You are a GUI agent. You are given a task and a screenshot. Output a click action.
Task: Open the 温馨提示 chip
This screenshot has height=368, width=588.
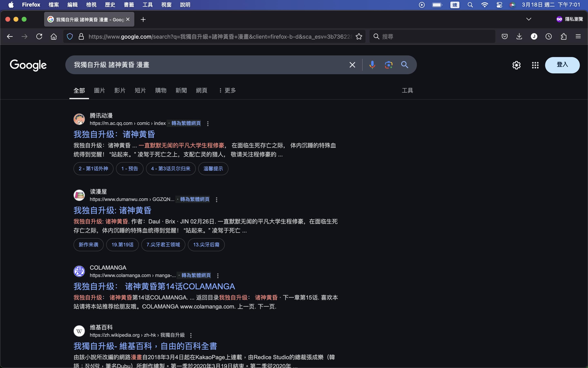[x=213, y=169]
